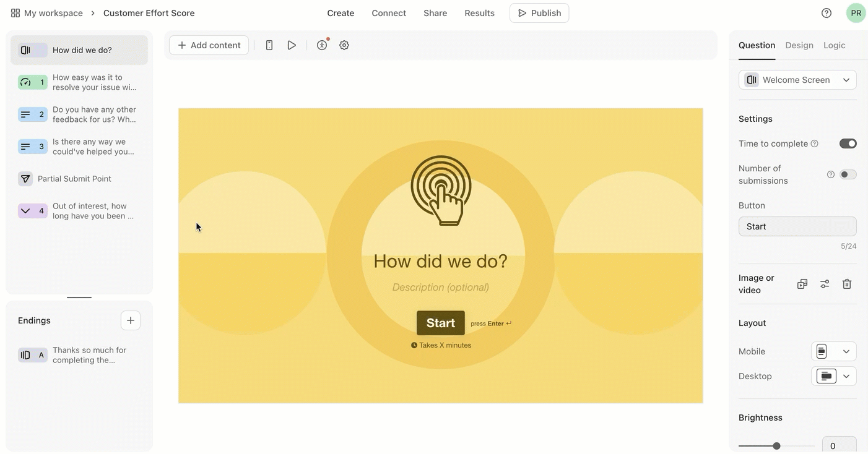
Task: Click the Publish button
Action: click(539, 13)
